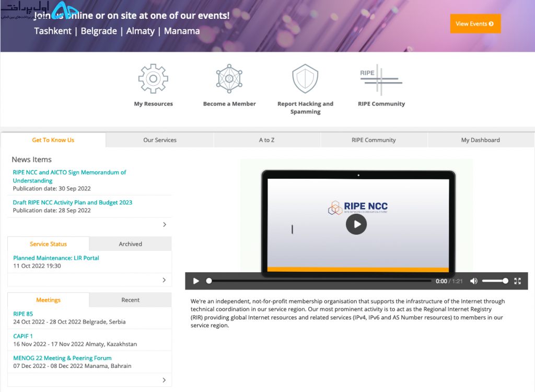Open Report Hacking and Spamming shield icon
Screen dimensions: 535x392
(305, 78)
